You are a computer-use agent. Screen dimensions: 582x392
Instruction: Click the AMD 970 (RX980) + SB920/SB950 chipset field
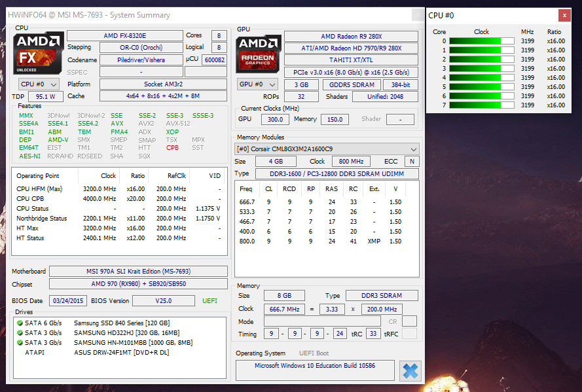(138, 284)
